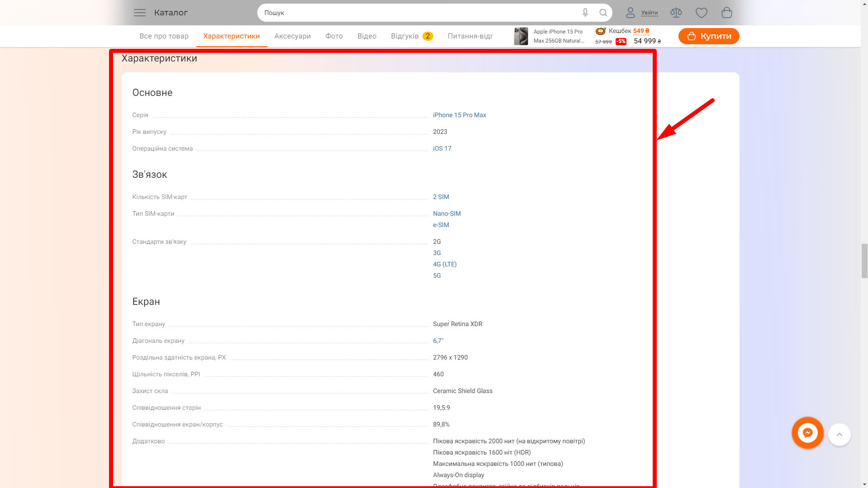Click the 19,5:9 aspect ratio value

click(441, 407)
